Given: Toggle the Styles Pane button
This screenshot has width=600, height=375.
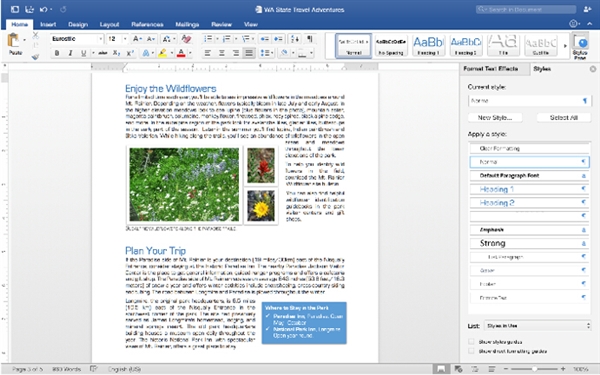Looking at the screenshot, I should (x=580, y=46).
